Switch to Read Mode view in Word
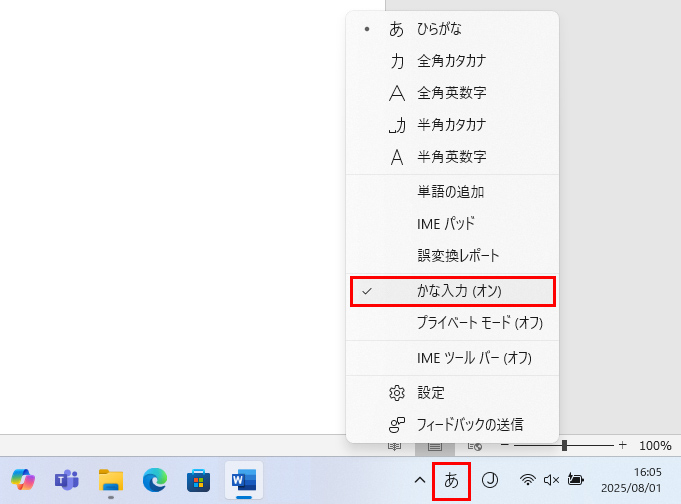681x504 pixels. [x=394, y=447]
